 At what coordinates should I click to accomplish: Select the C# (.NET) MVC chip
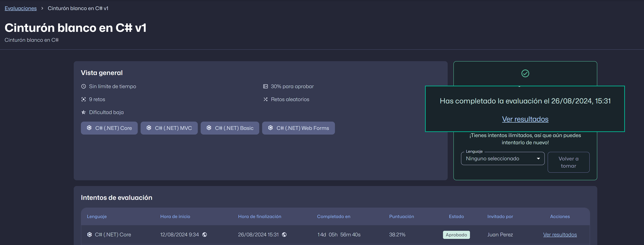(169, 128)
